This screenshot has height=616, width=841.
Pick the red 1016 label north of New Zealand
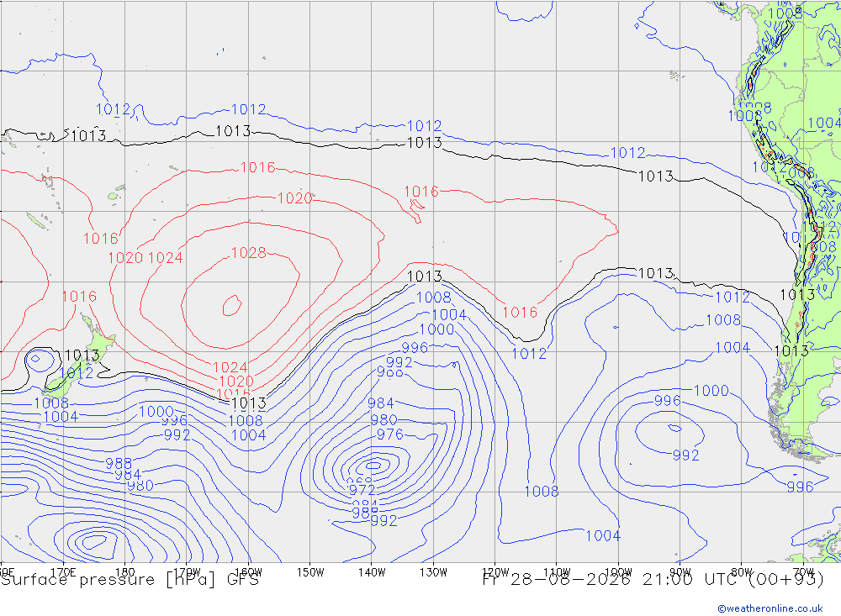tap(79, 297)
